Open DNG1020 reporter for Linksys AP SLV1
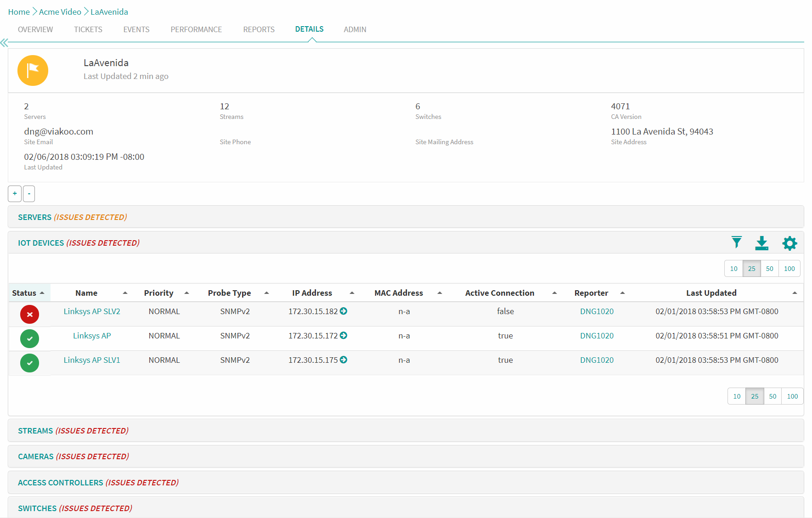The width and height of the screenshot is (812, 518). coord(597,360)
